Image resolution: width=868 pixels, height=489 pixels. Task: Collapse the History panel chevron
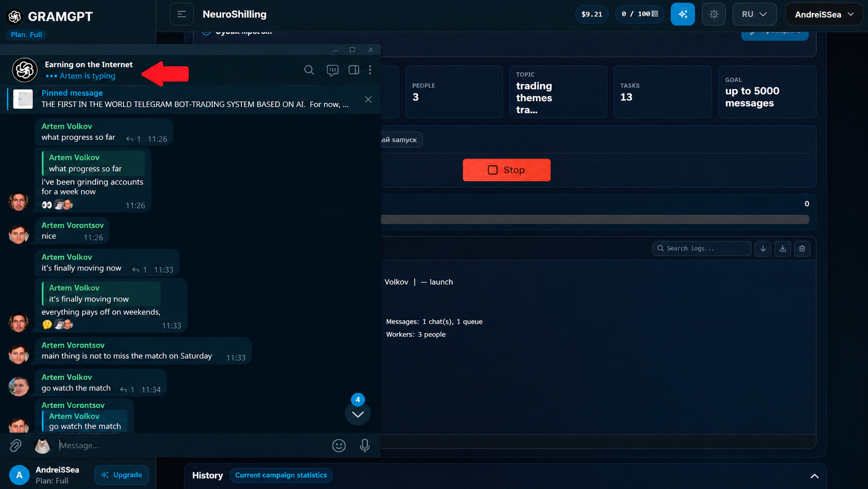click(x=815, y=476)
